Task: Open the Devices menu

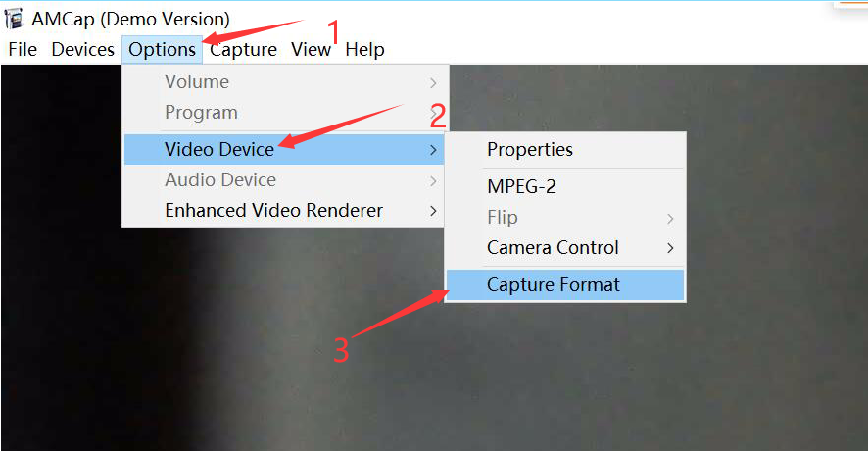Action: pos(83,49)
